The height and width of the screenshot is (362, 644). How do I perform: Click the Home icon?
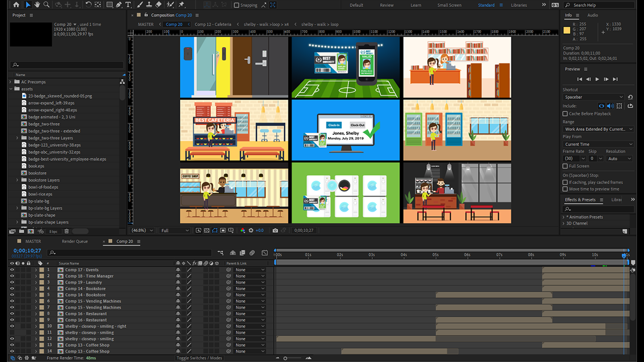[x=16, y=5]
